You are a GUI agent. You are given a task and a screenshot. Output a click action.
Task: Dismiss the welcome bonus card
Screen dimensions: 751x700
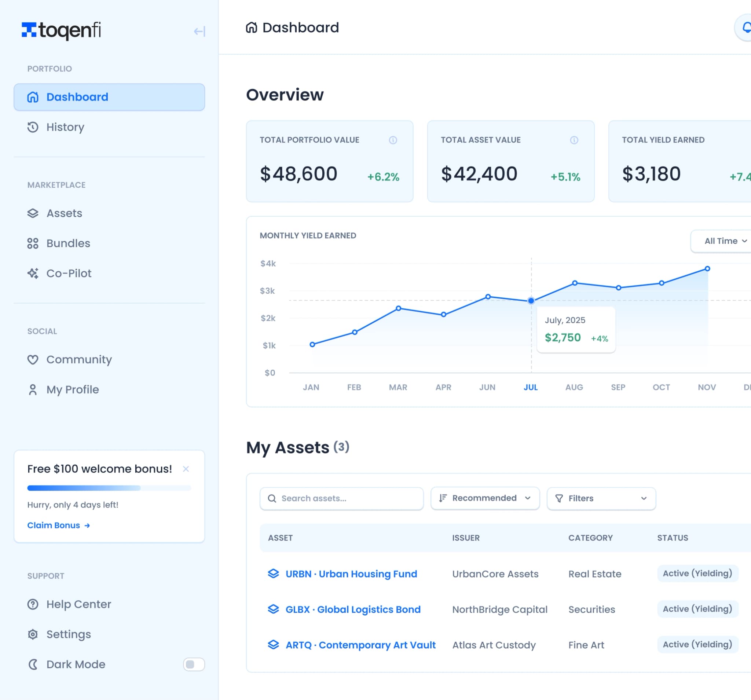186,469
